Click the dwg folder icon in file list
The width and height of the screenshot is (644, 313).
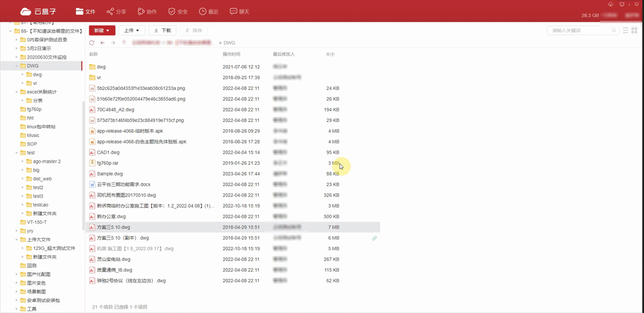coord(92,67)
